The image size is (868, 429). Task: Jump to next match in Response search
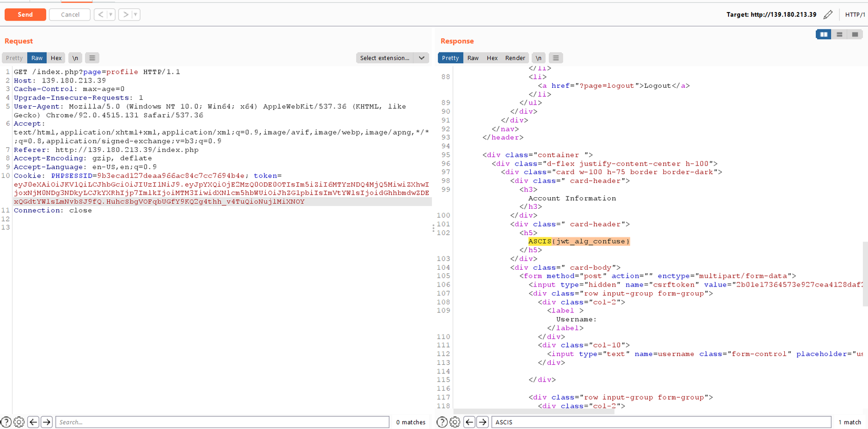click(482, 422)
